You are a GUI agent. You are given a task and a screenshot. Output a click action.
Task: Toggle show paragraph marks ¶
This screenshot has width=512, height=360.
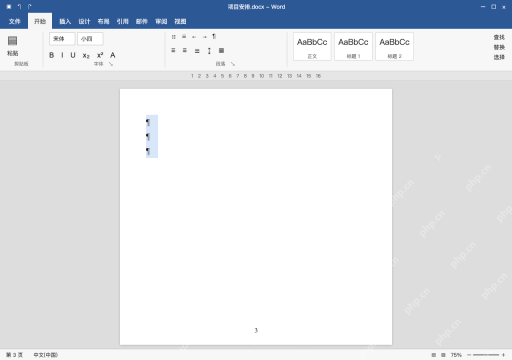pos(214,36)
